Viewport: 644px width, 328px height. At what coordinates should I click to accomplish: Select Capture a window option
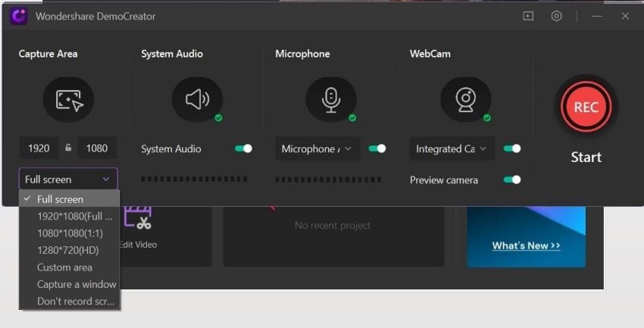coord(70,284)
